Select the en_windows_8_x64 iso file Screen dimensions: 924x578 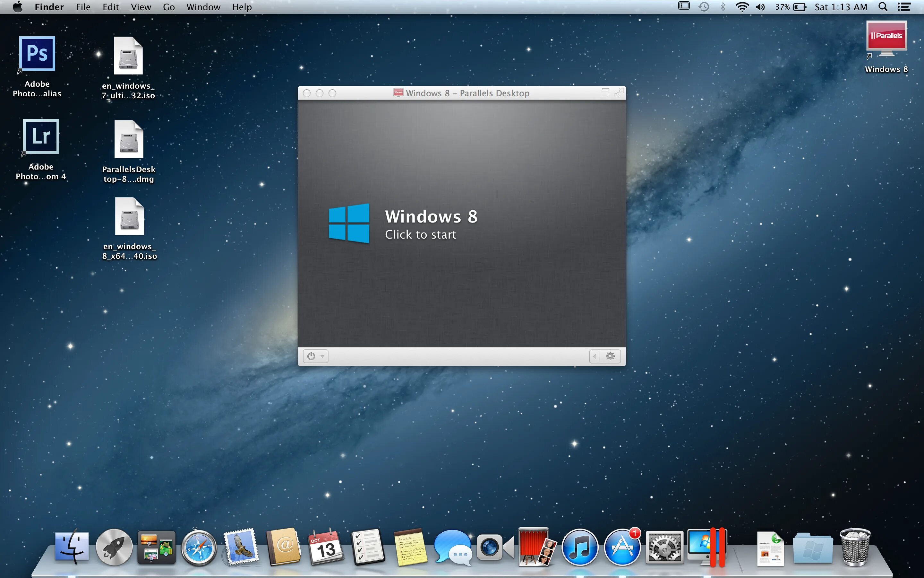coord(129,229)
